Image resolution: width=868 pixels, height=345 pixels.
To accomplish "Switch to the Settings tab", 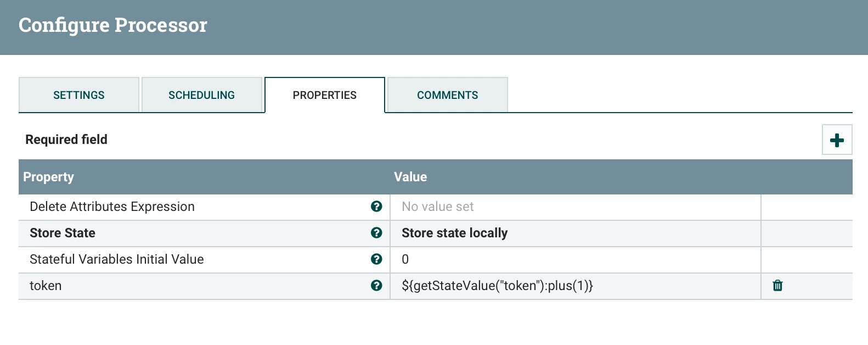I will [x=79, y=95].
